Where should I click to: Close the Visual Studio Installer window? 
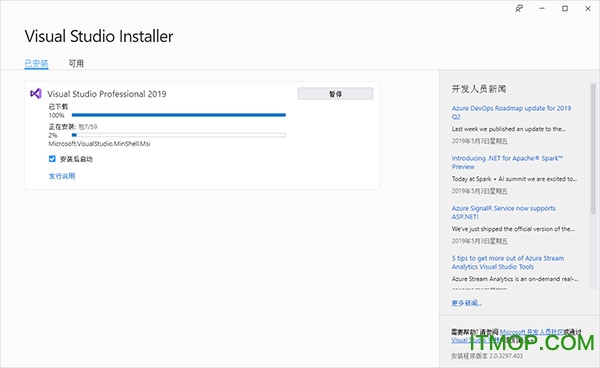click(588, 8)
